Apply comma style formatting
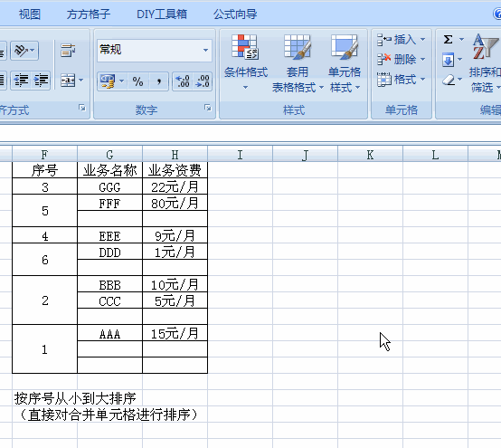Viewport: 501px width, 448px height. tap(159, 81)
